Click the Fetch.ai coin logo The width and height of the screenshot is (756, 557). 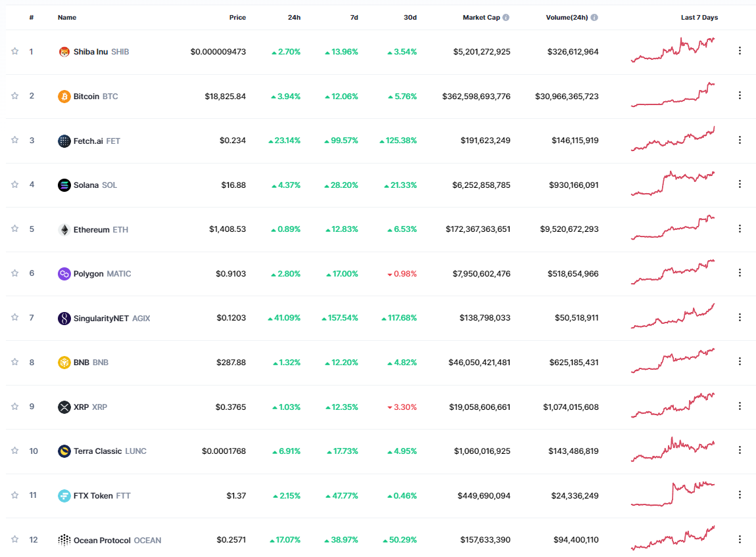pyautogui.click(x=64, y=141)
